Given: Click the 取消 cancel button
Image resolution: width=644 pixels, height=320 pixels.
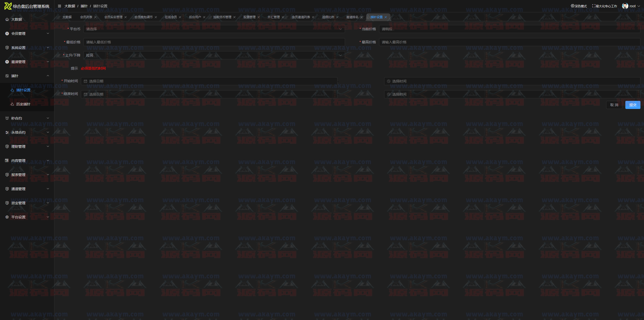Looking at the screenshot, I should [x=614, y=105].
